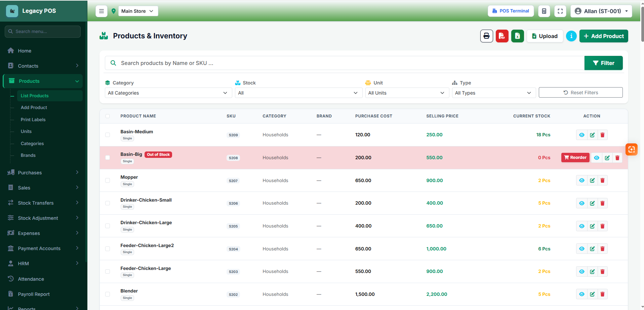Click the hamburger menu toggle icon
Viewport: 644px width, 310px height.
coord(102,11)
